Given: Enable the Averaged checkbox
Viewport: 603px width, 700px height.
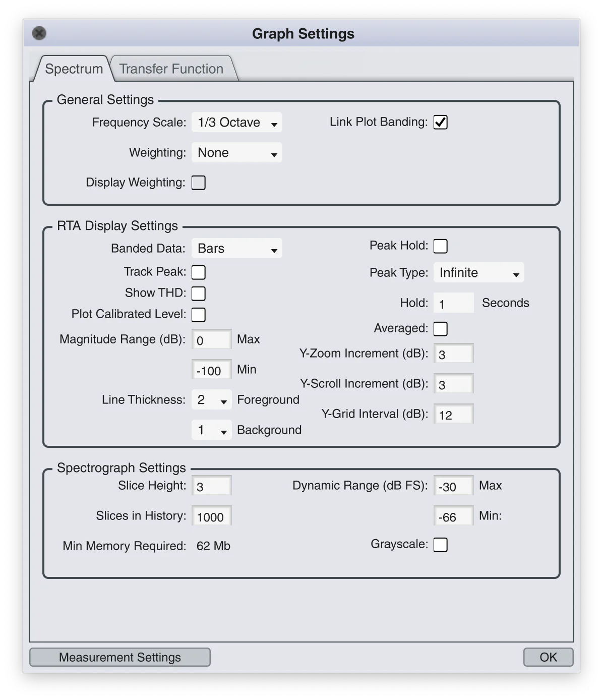Looking at the screenshot, I should point(440,329).
